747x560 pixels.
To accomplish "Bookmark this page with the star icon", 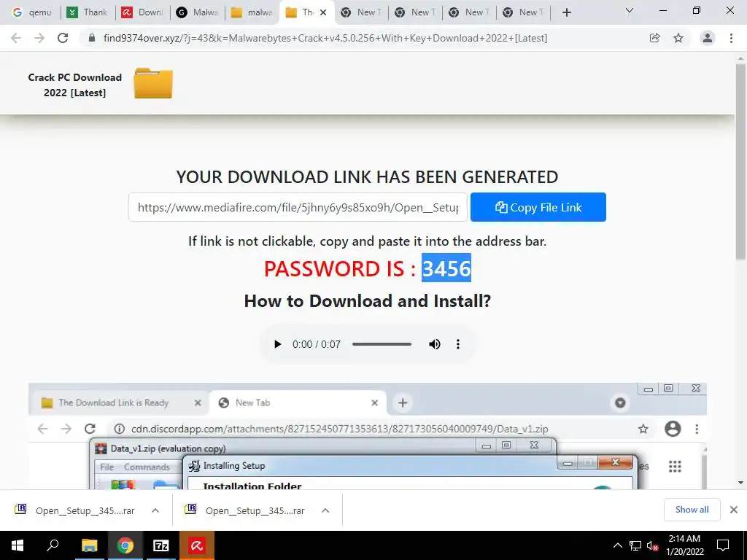I will 678,38.
